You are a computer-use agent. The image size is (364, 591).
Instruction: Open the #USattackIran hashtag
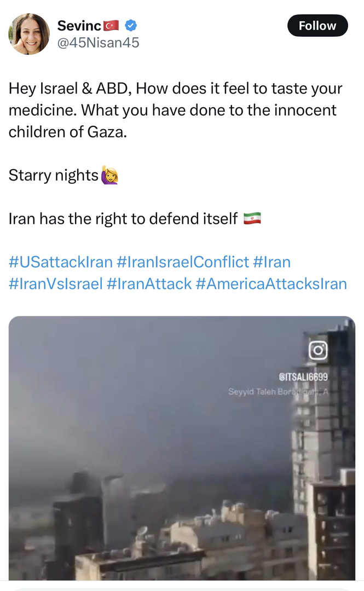pyautogui.click(x=61, y=262)
